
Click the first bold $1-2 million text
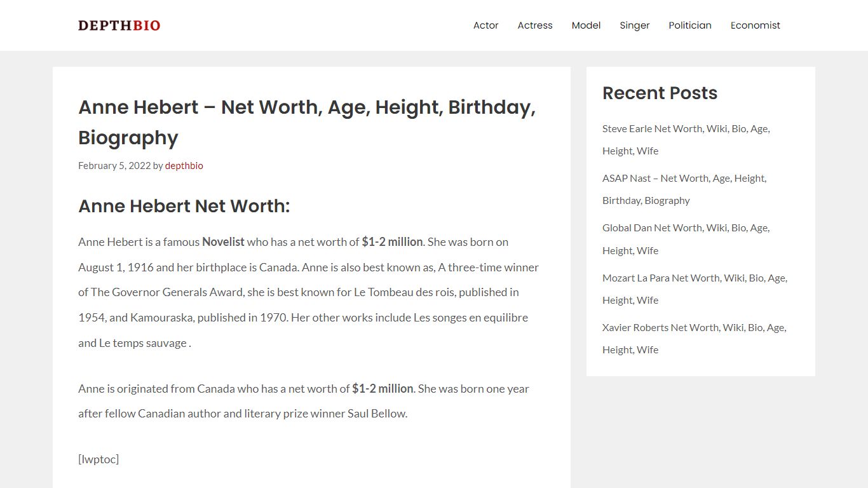coord(392,242)
